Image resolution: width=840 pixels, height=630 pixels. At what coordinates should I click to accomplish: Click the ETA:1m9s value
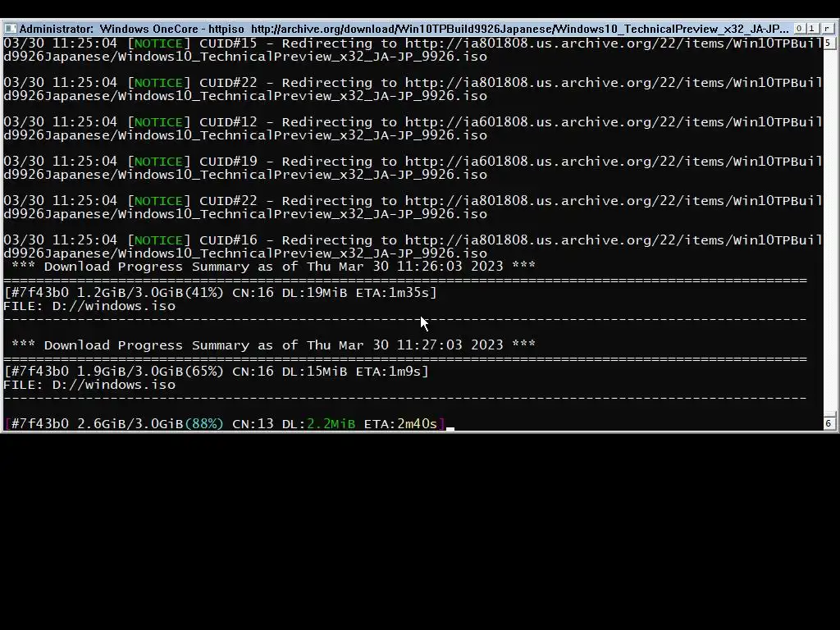point(388,372)
